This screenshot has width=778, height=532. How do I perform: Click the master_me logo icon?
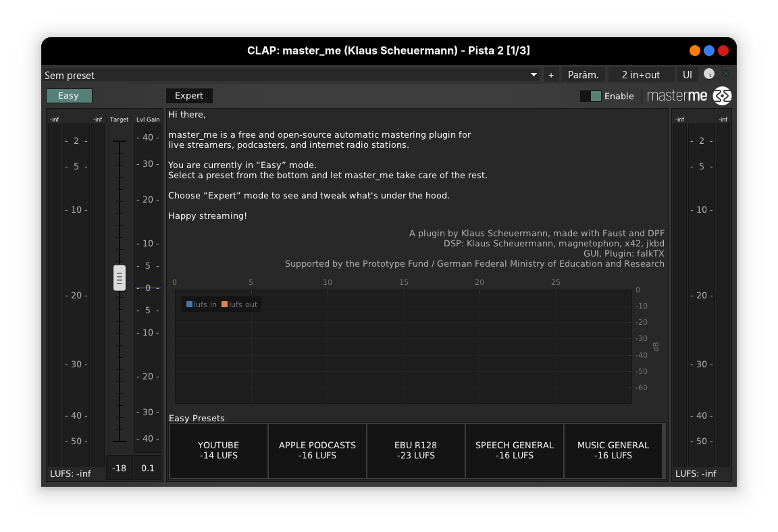(722, 96)
